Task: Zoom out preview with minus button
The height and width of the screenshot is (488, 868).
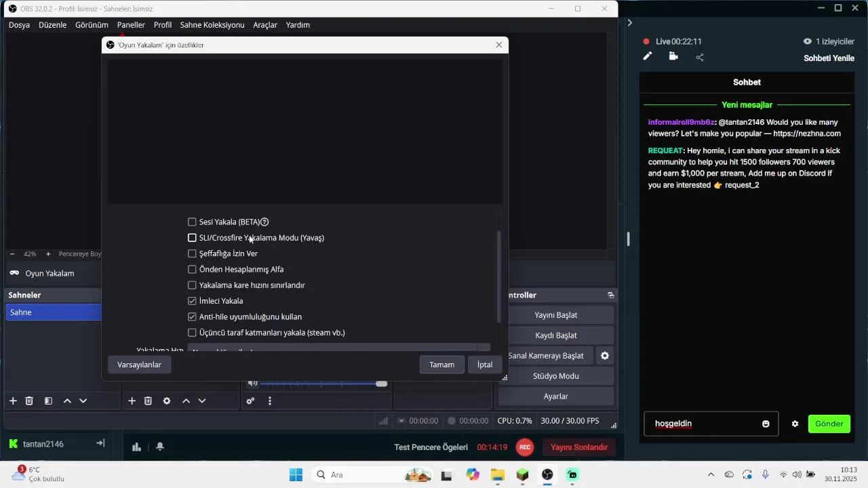Action: [x=12, y=254]
